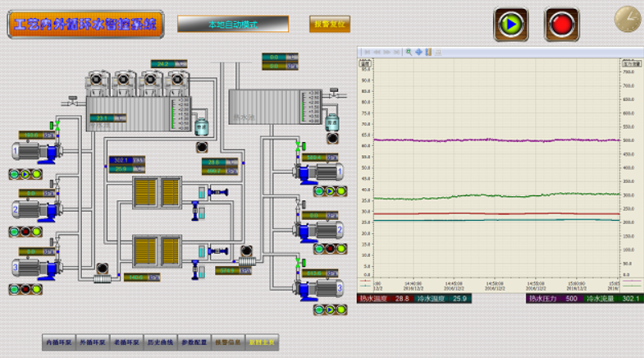Image resolution: width=644 pixels, height=358 pixels.
Task: Toggle left pump 2 start/stop indicator lights
Action: [x=25, y=232]
